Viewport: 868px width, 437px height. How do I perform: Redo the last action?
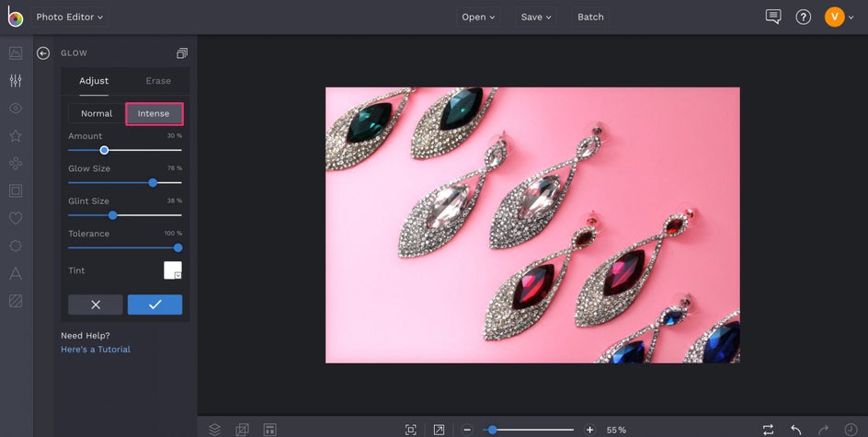coord(823,430)
